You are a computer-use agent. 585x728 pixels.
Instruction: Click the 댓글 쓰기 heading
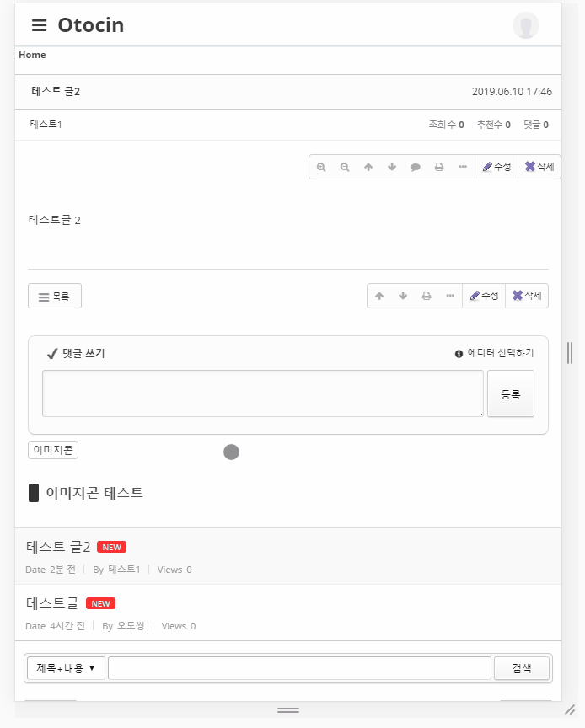click(83, 353)
